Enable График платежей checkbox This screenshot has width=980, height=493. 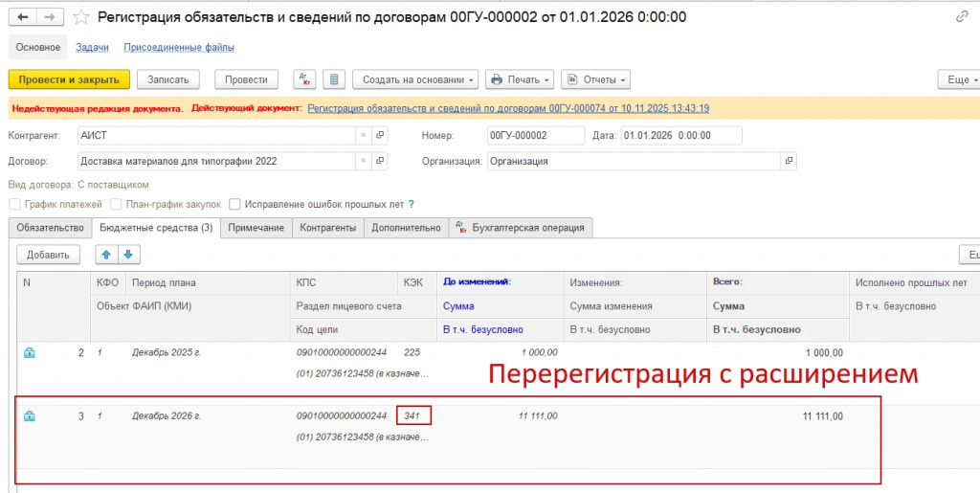pos(14,204)
